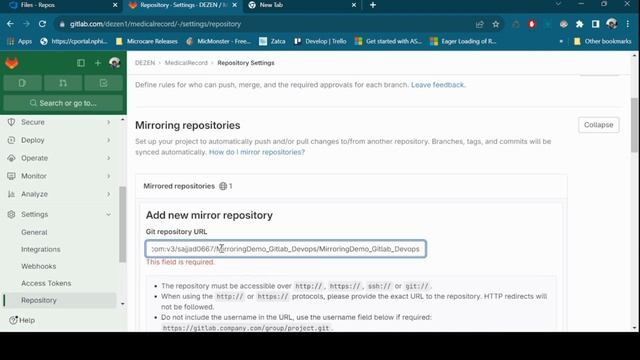640x360 pixels.
Task: Go forward in browser history
Action: coord(26,24)
